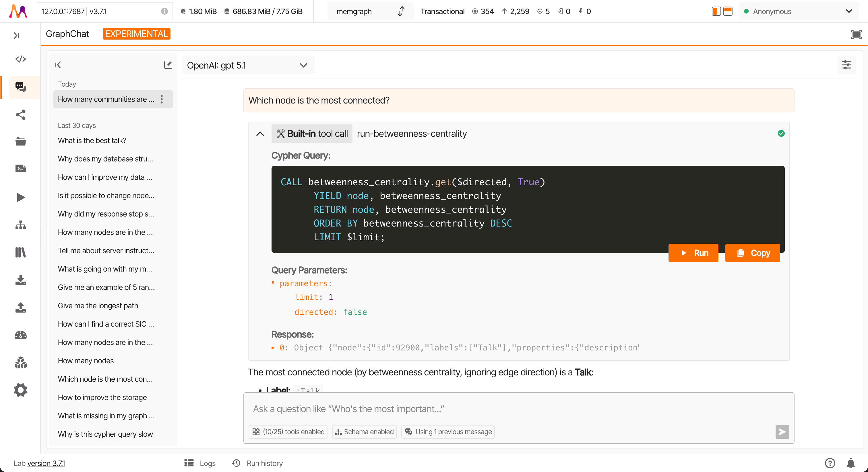Collapse the run-betweenness-centrality tool call
This screenshot has width=868, height=472.
[259, 134]
